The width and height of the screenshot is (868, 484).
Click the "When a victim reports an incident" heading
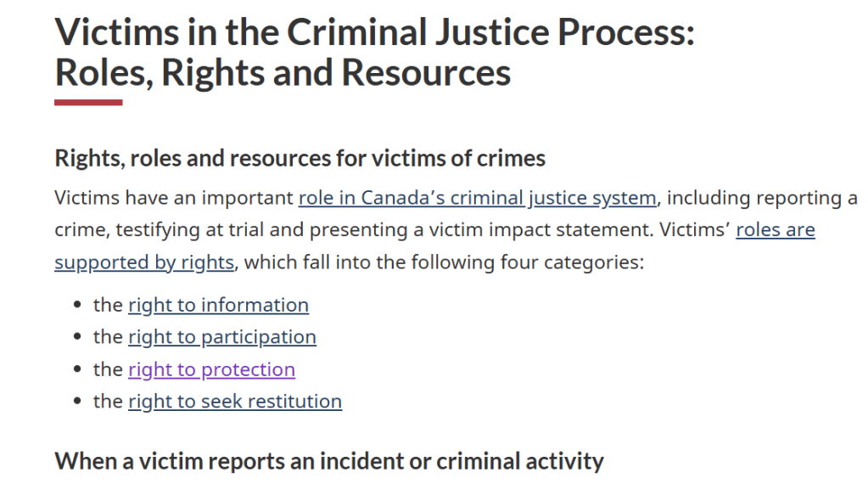pyautogui.click(x=328, y=462)
